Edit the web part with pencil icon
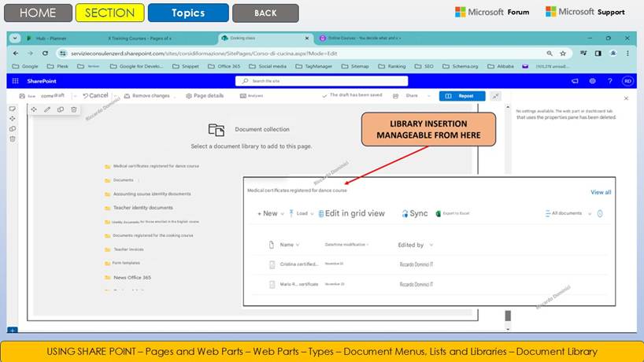 [47, 109]
